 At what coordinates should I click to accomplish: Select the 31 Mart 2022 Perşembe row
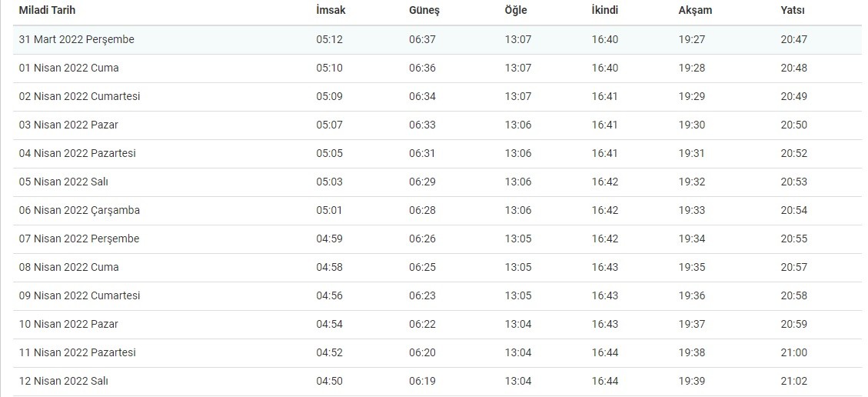[x=77, y=39]
